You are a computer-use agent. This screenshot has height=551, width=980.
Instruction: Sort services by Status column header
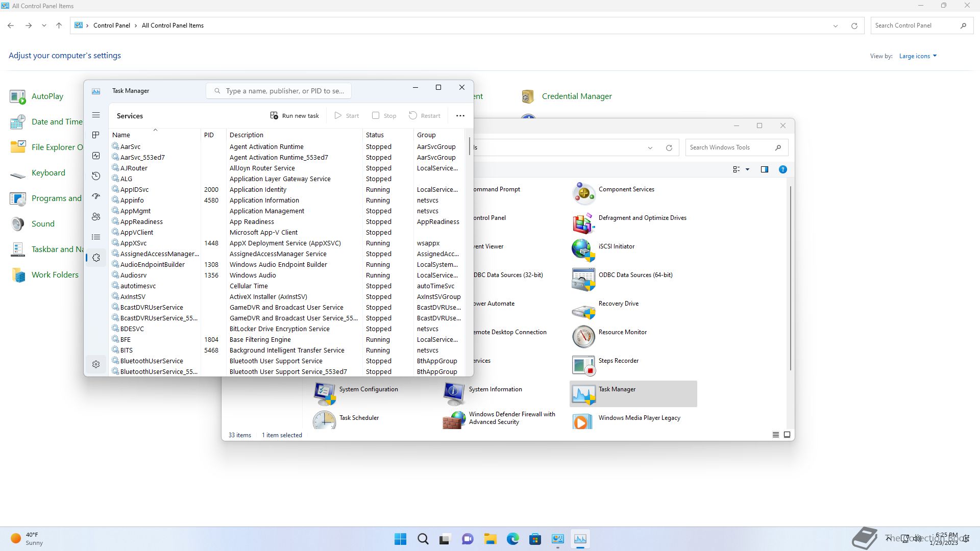point(375,135)
